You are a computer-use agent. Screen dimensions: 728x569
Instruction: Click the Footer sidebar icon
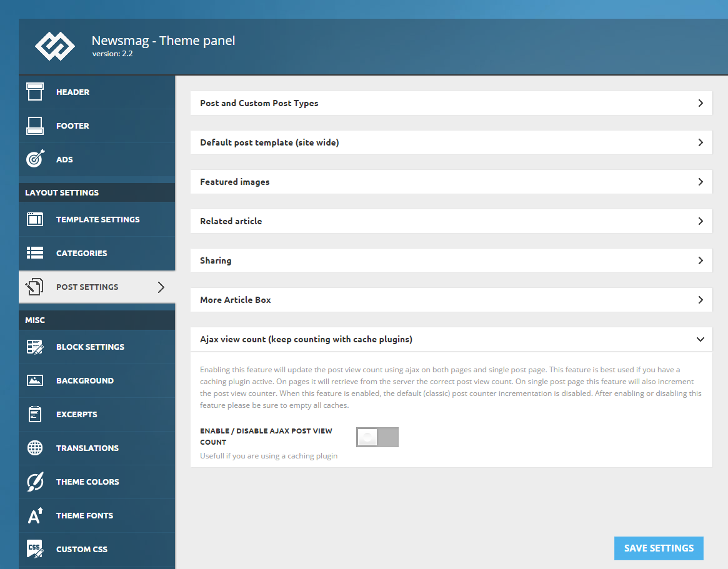coord(35,126)
